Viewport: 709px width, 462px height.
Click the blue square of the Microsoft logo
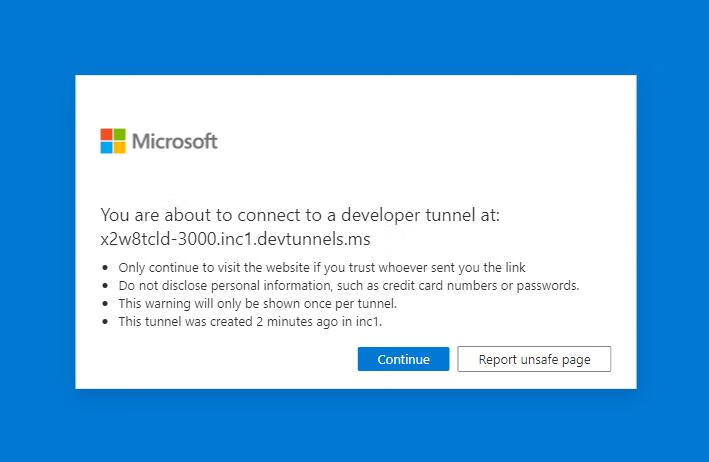(x=106, y=148)
